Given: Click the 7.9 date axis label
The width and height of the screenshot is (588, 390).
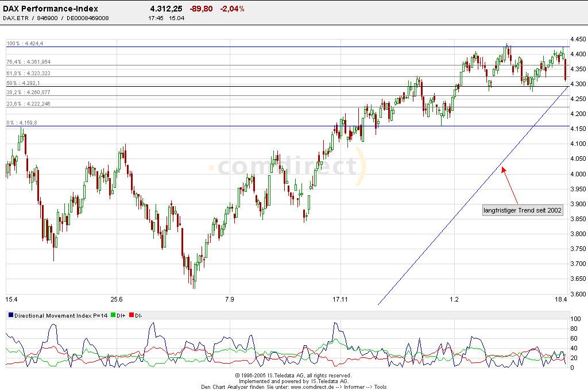Looking at the screenshot, I should (x=230, y=299).
